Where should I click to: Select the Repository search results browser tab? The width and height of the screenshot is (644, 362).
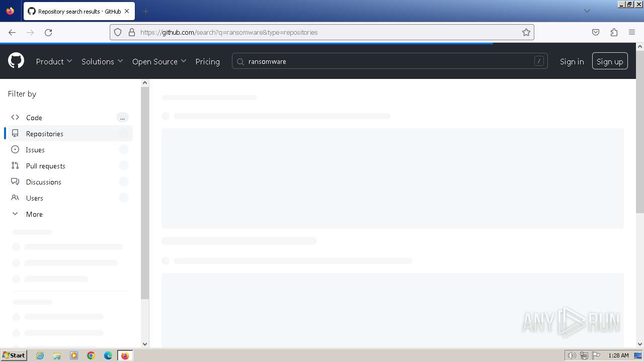[x=79, y=11]
